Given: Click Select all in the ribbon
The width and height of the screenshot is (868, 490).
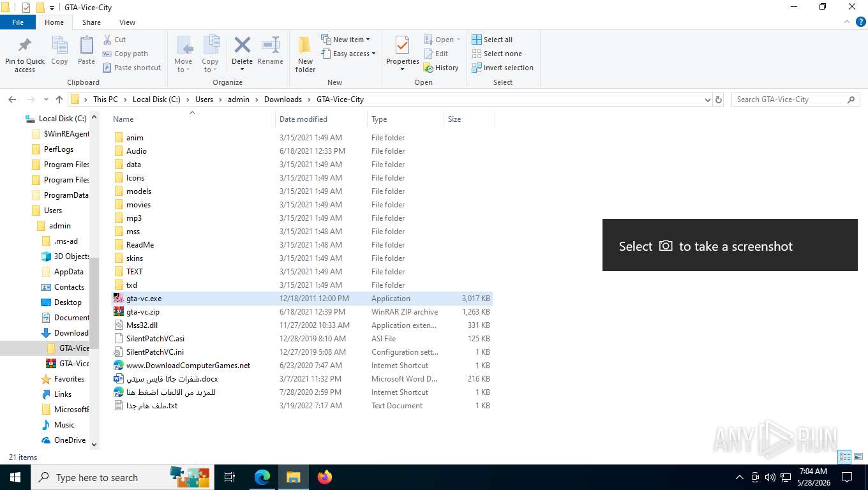Looking at the screenshot, I should coord(492,40).
